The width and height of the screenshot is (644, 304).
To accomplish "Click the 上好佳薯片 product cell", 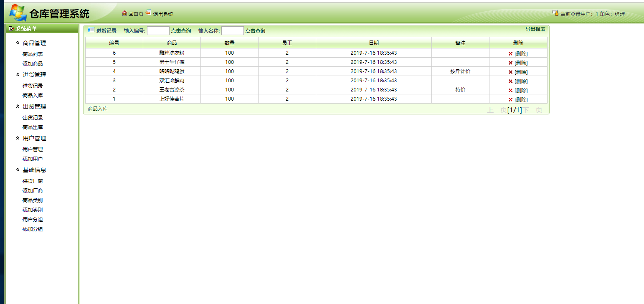I will tap(172, 99).
